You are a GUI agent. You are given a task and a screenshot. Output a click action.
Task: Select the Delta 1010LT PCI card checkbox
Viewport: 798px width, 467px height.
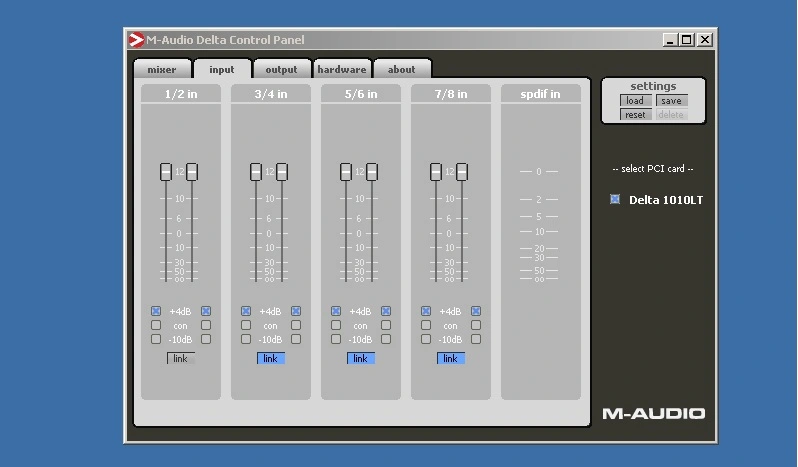click(x=615, y=200)
